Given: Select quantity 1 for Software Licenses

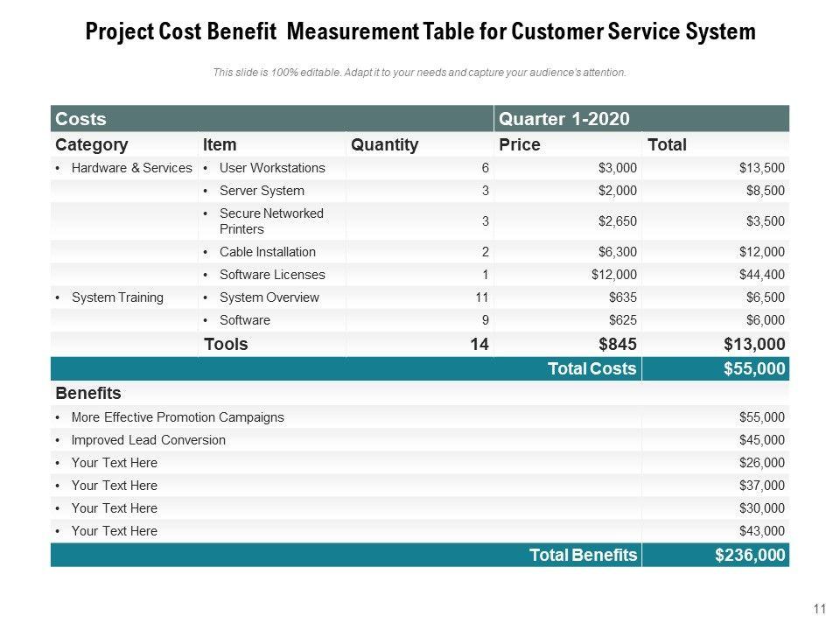Looking at the screenshot, I should point(486,274).
